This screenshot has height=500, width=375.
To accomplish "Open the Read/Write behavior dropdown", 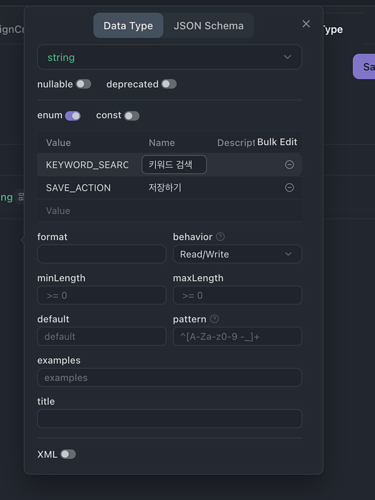I will tap(237, 254).
